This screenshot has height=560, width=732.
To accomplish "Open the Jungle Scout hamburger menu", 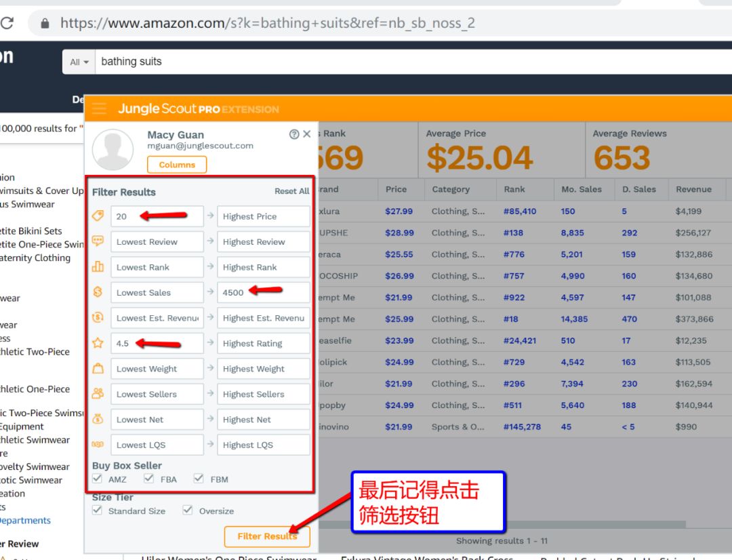I will [x=99, y=109].
